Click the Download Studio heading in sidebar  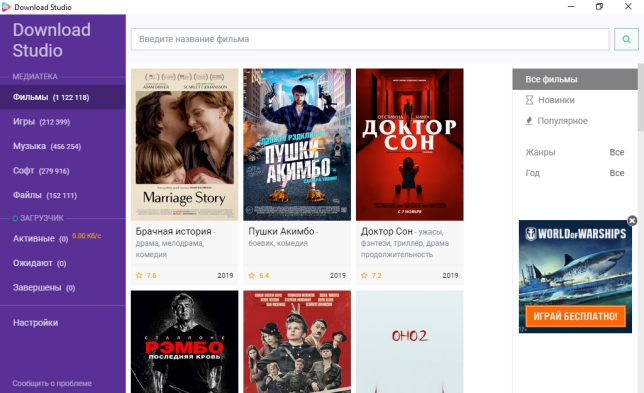(51, 40)
